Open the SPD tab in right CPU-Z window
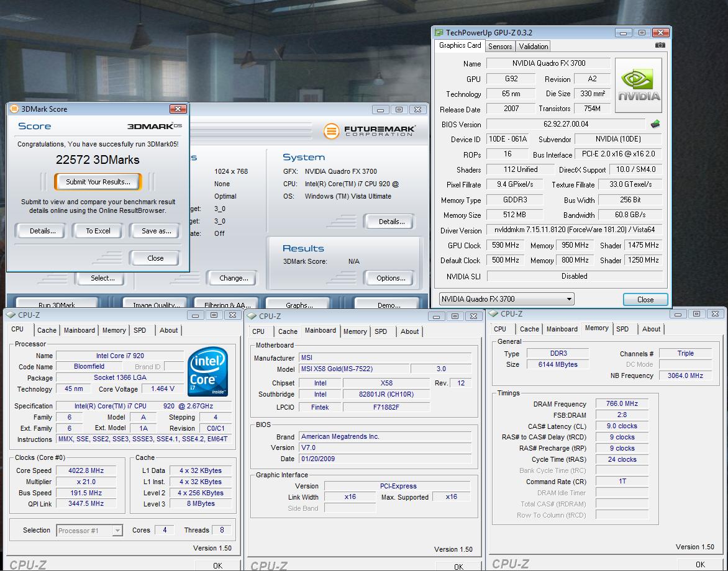The width and height of the screenshot is (728, 571). pyautogui.click(x=622, y=329)
